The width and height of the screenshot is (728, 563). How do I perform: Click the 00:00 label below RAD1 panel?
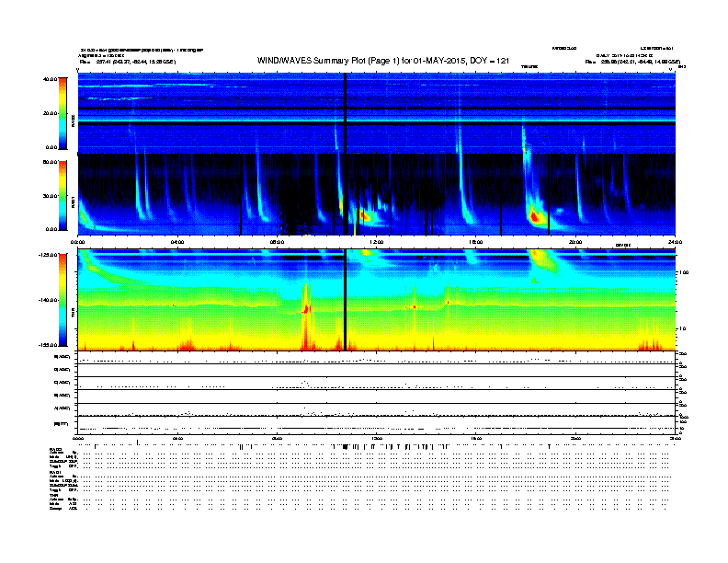[79, 243]
